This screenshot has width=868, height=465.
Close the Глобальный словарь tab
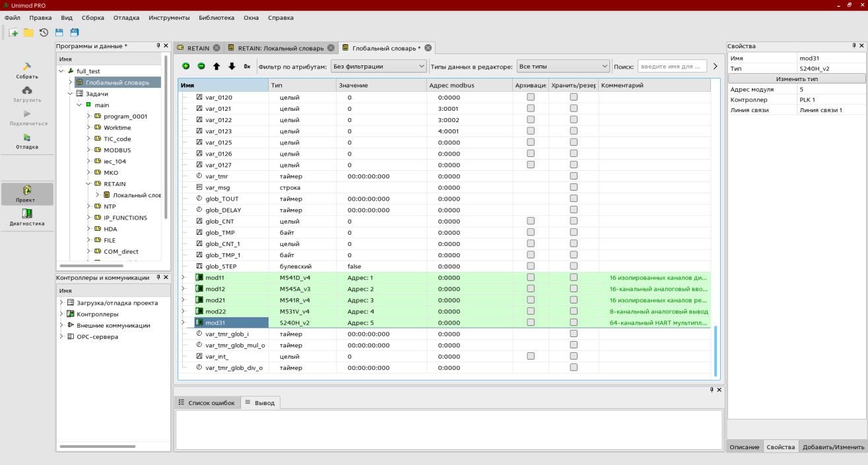click(x=428, y=48)
